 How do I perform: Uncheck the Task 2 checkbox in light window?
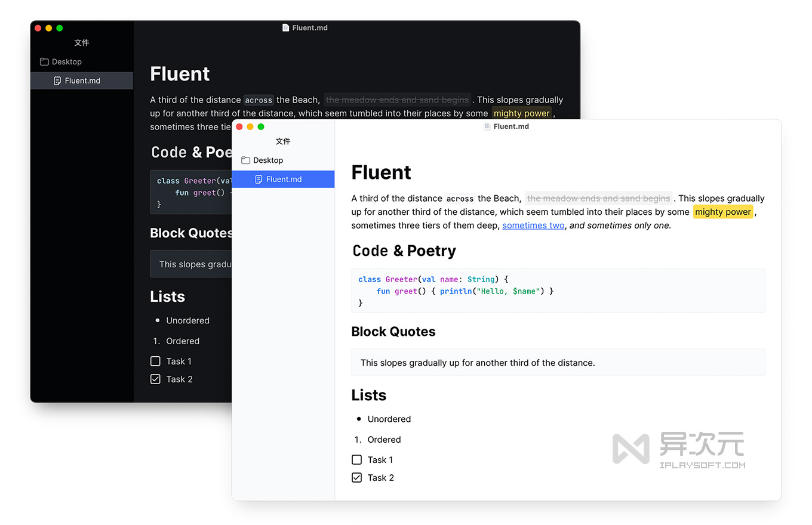coord(357,477)
